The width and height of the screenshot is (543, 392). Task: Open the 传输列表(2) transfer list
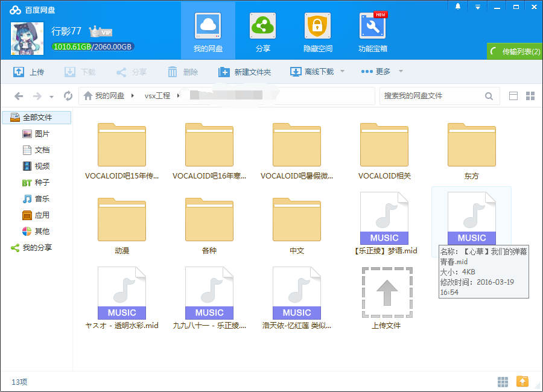(515, 51)
